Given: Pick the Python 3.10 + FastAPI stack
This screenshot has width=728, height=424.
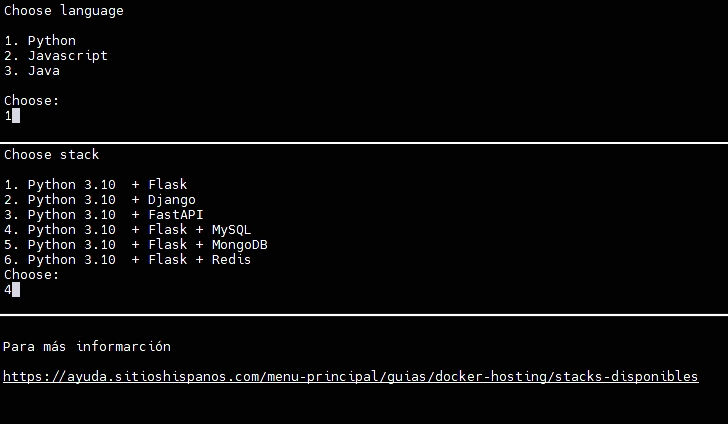Looking at the screenshot, I should 104,215.
